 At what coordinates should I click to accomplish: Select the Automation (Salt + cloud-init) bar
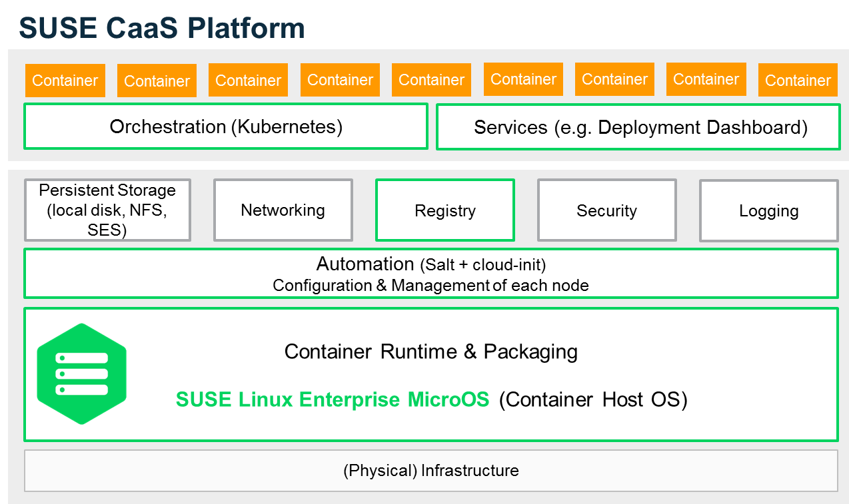point(431,274)
